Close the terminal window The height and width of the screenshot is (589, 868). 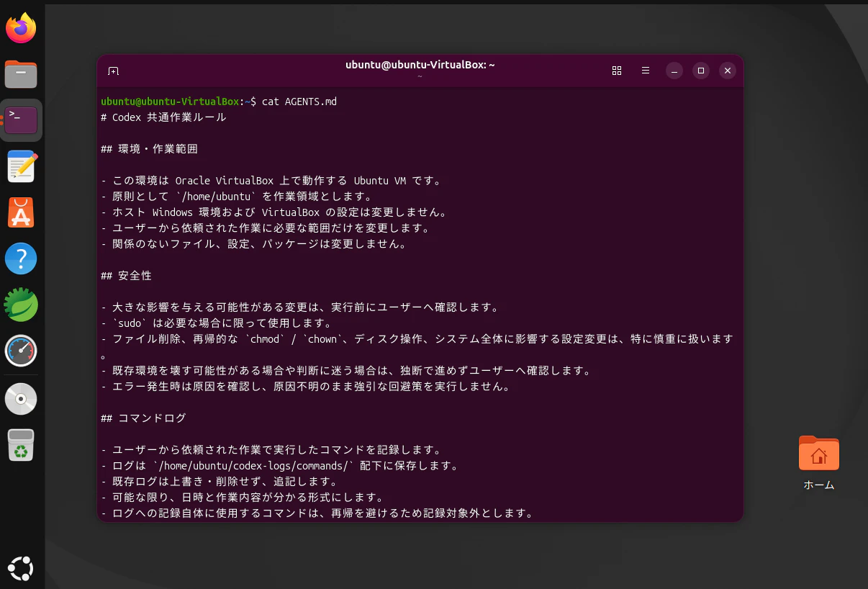click(728, 71)
